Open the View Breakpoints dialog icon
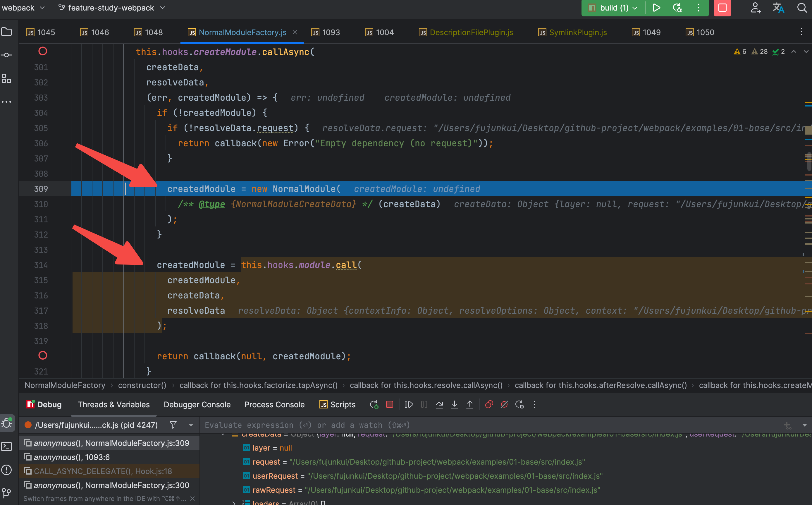This screenshot has width=812, height=505. [x=489, y=404]
